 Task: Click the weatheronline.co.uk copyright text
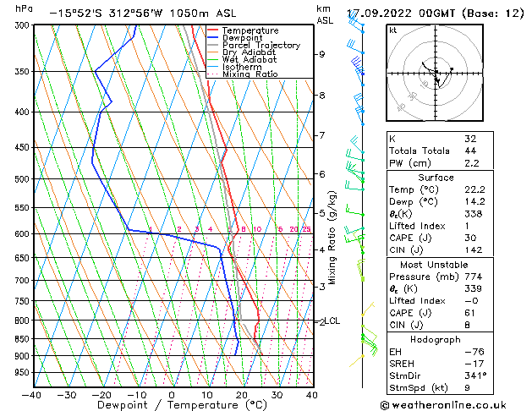pos(443,405)
